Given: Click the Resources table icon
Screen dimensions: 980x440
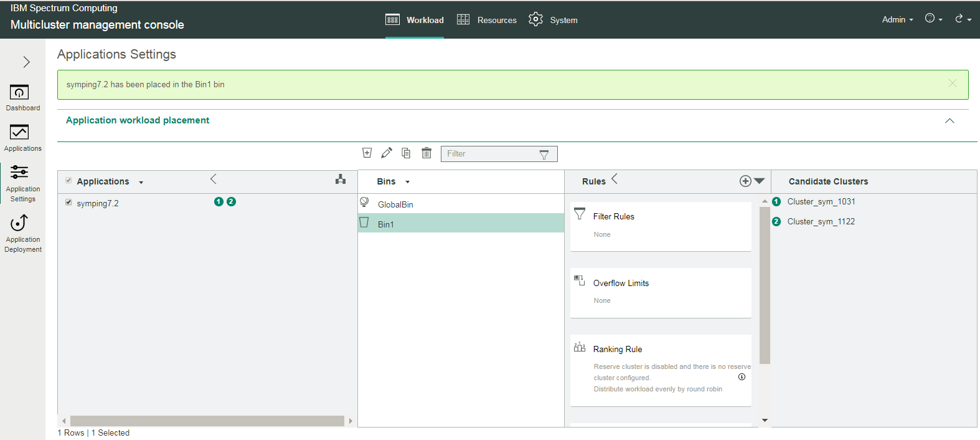Looking at the screenshot, I should coord(463,19).
